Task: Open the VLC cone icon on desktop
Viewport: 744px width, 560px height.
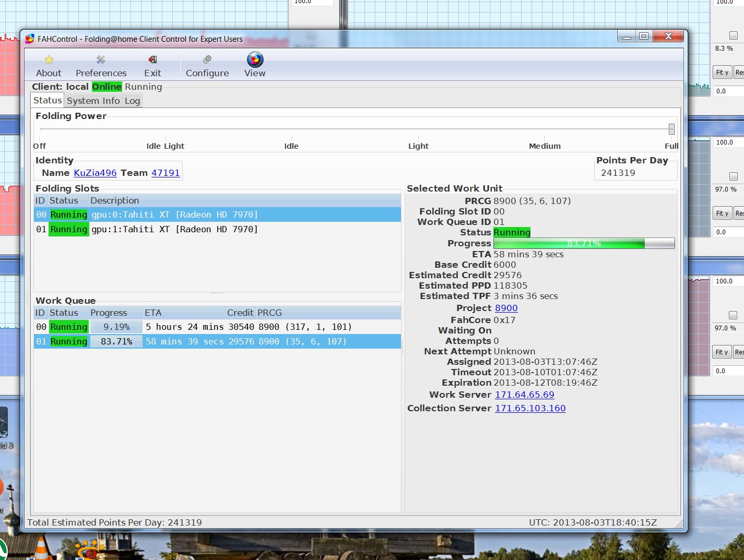Action: [x=41, y=548]
